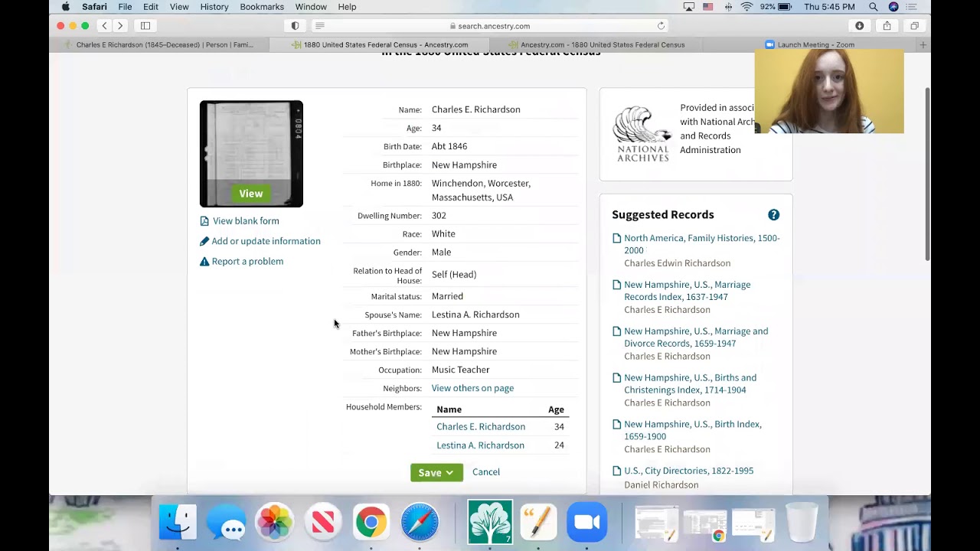The image size is (980, 551).
Task: Open Photos from the Dock
Action: tap(274, 522)
